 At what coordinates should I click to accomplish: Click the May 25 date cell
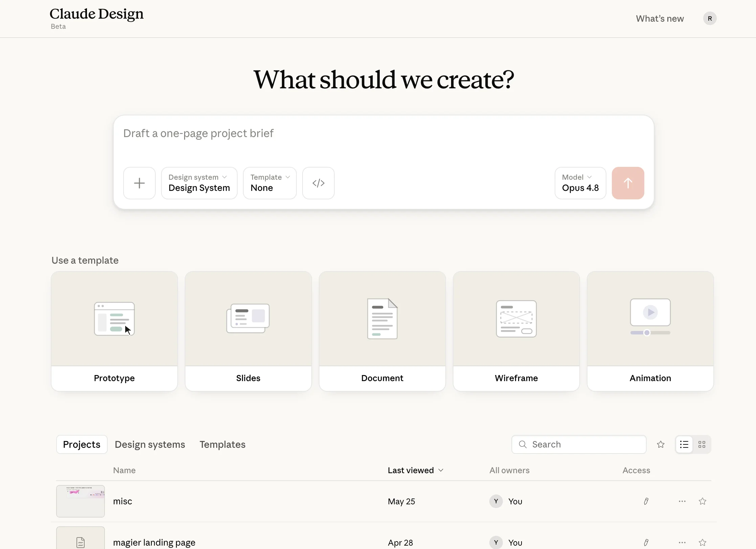(x=401, y=501)
